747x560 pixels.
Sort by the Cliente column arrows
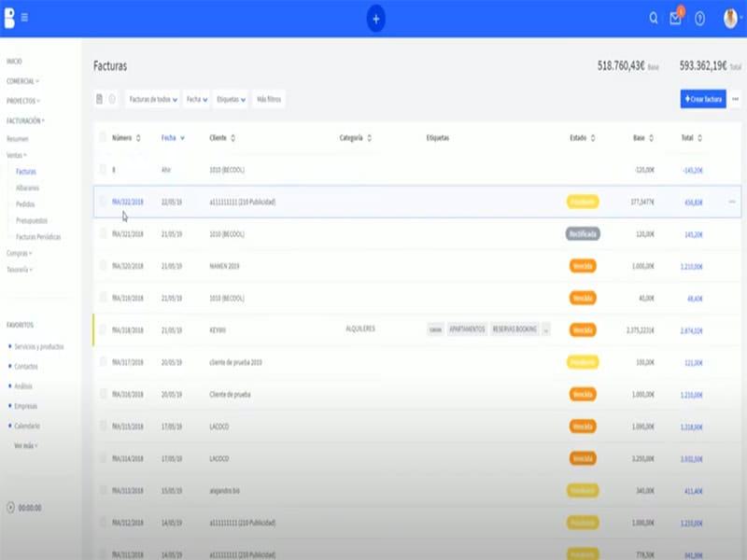233,138
